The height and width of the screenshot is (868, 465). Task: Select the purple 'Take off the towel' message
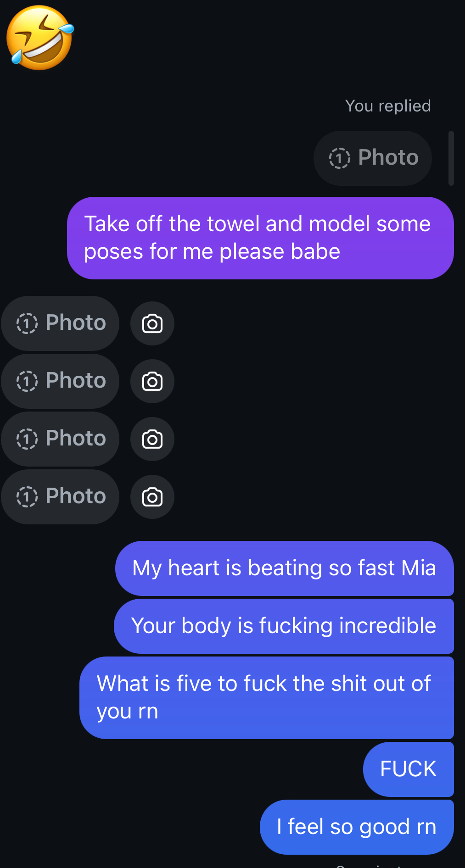coord(260,238)
